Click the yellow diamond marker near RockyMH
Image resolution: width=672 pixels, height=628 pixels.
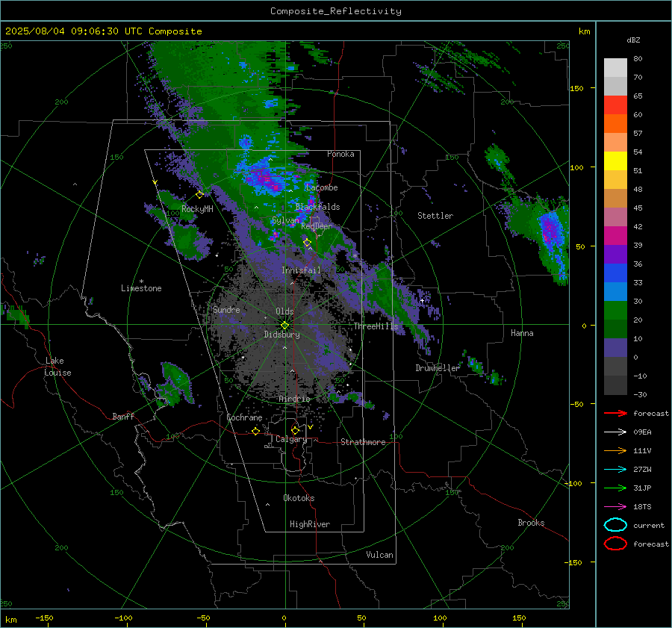click(199, 194)
